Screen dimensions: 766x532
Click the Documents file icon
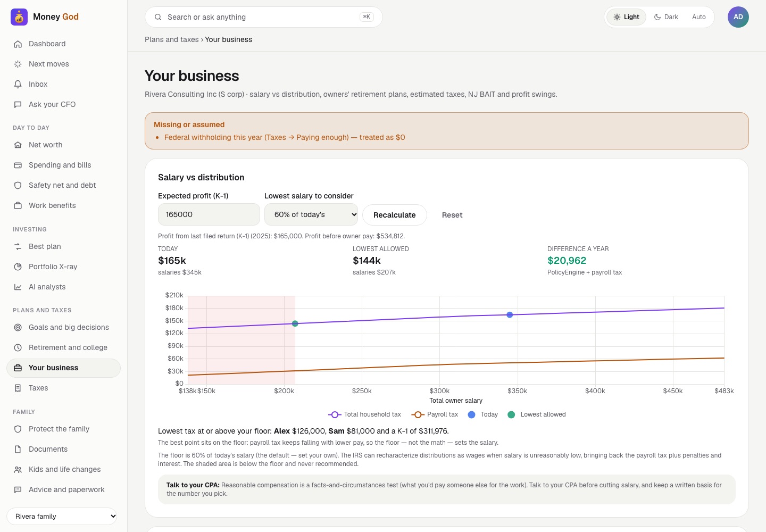(x=18, y=449)
